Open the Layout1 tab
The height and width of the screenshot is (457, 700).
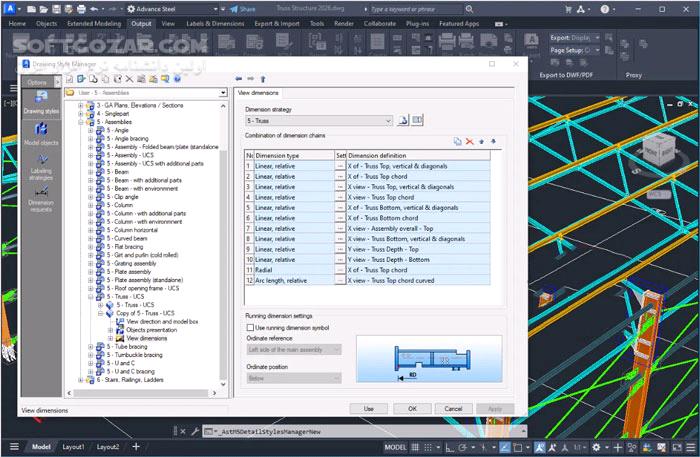(x=73, y=447)
